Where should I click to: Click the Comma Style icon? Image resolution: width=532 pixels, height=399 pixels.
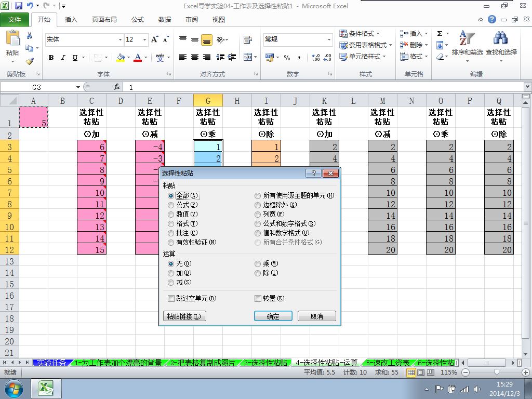click(x=299, y=57)
